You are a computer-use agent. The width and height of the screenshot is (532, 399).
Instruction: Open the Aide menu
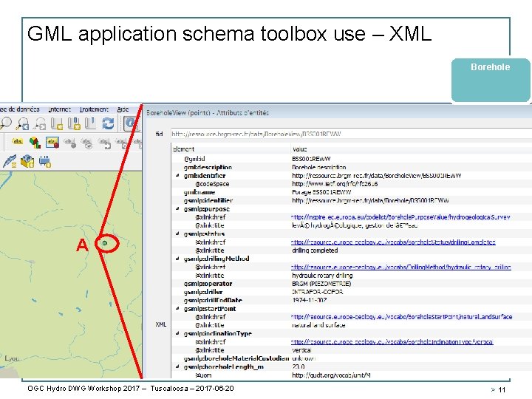point(123,109)
